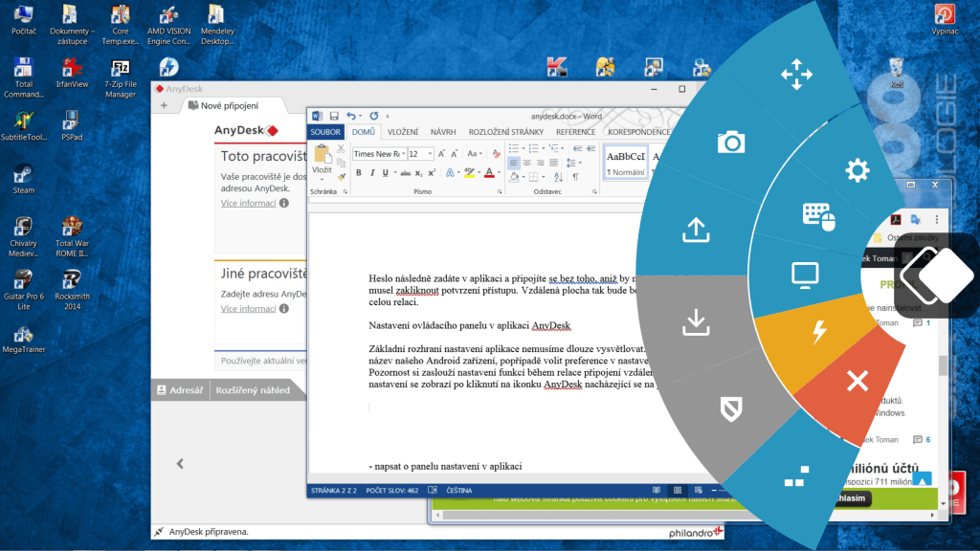Tap the yellow lightning bolt actions segment
Screen dimensions: 980x551
click(819, 331)
